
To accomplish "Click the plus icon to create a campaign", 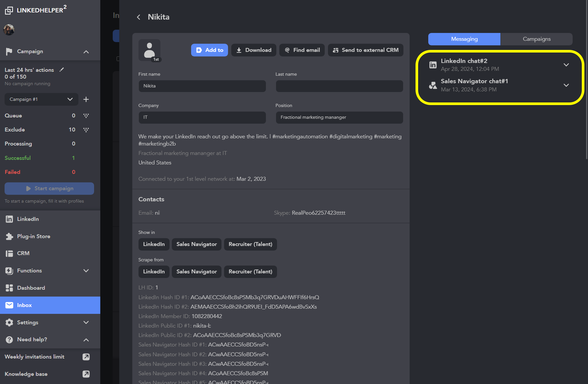I will [86, 99].
